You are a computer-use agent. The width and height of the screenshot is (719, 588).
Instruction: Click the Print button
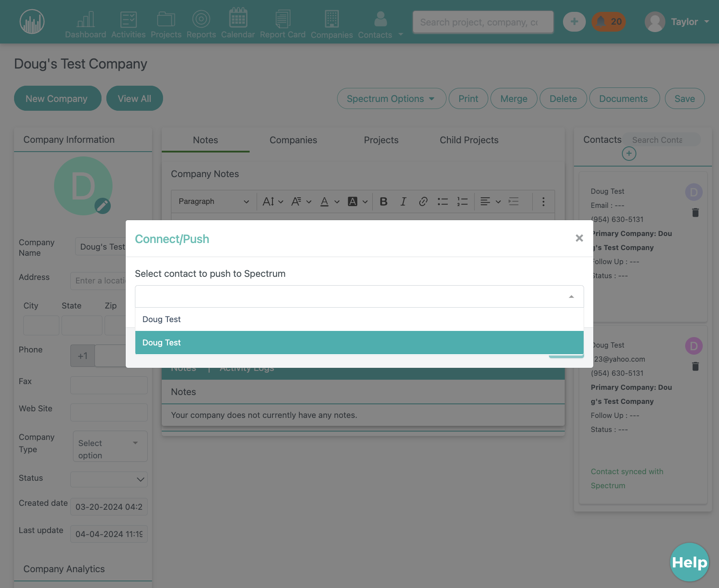click(x=468, y=98)
